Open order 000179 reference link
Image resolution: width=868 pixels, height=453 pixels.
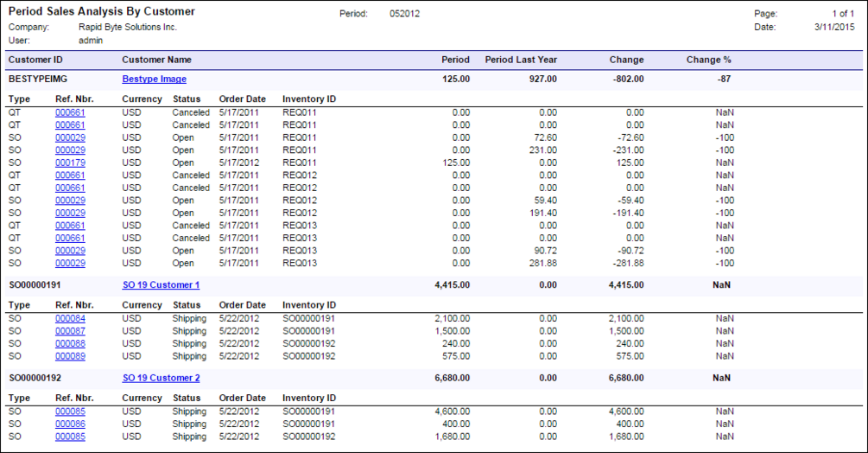70,163
